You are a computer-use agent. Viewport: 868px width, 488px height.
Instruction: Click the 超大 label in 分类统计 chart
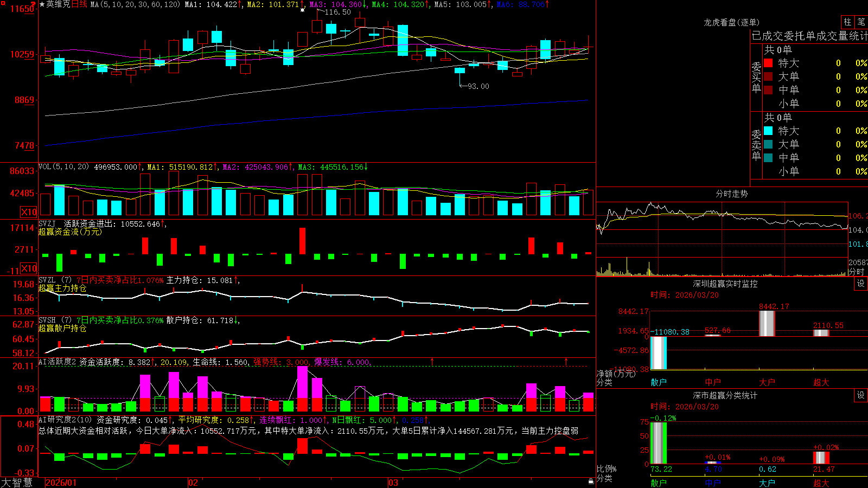[x=821, y=483]
